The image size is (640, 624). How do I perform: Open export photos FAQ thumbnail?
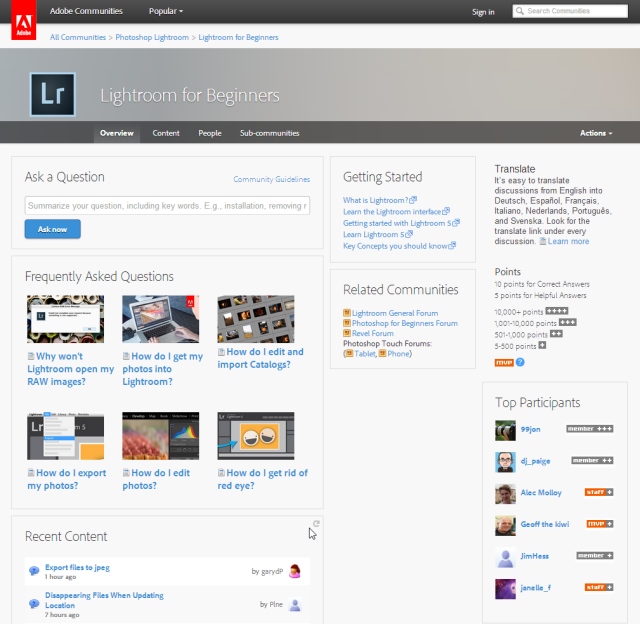pos(65,435)
